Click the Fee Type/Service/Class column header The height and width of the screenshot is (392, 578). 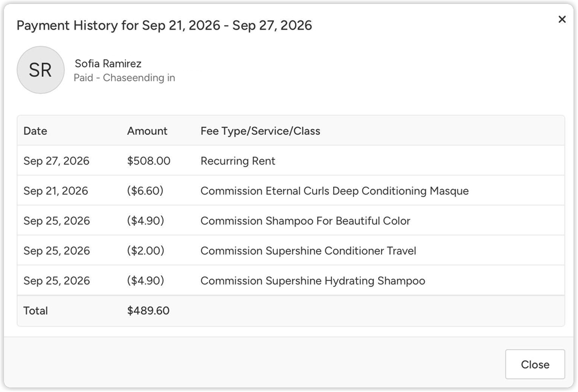tap(260, 131)
